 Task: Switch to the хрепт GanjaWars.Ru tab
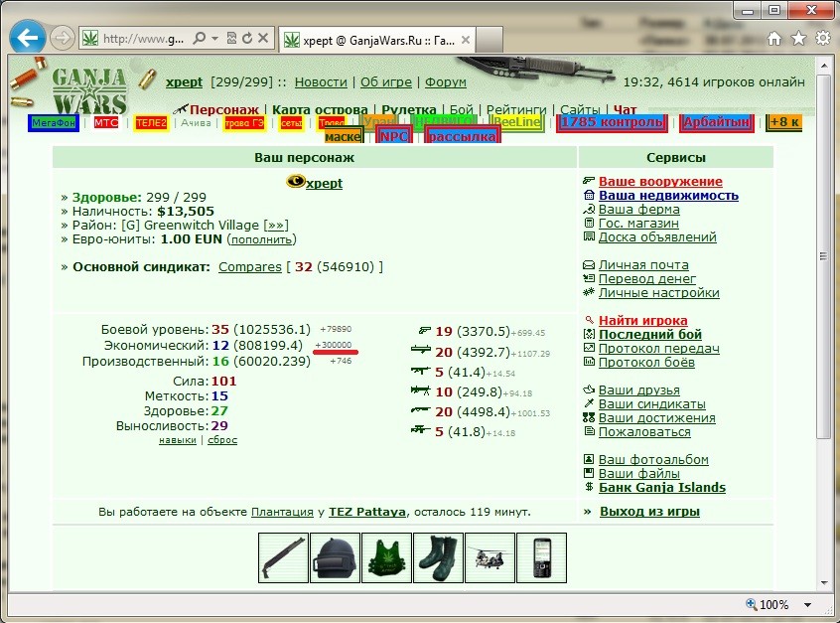tap(377, 40)
